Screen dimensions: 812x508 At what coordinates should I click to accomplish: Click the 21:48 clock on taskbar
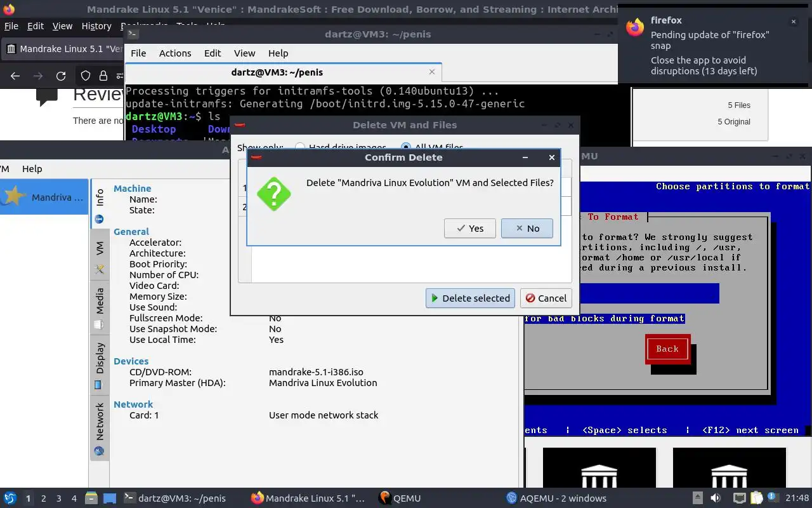[x=797, y=498]
